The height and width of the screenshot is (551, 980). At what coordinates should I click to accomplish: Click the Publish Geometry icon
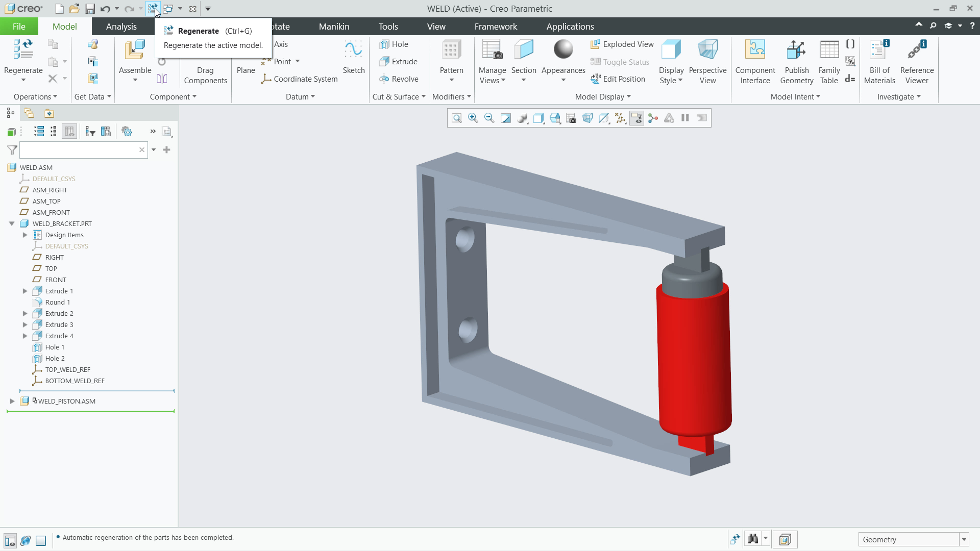(796, 49)
